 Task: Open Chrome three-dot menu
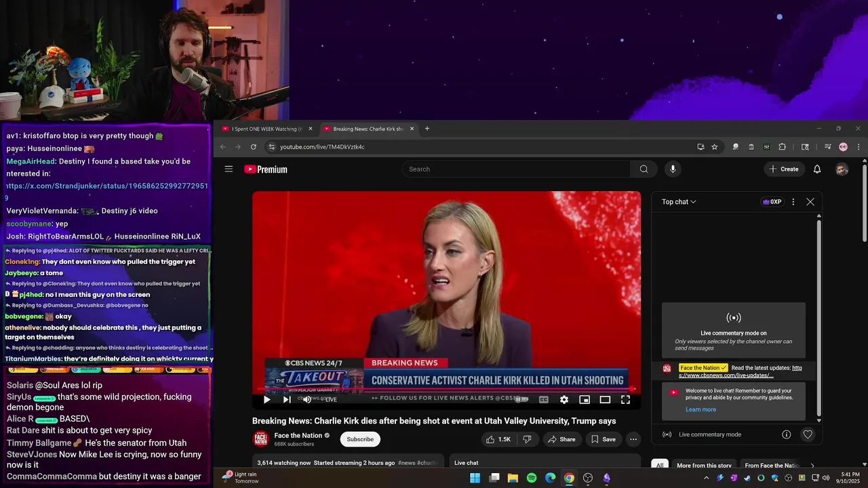(x=859, y=147)
